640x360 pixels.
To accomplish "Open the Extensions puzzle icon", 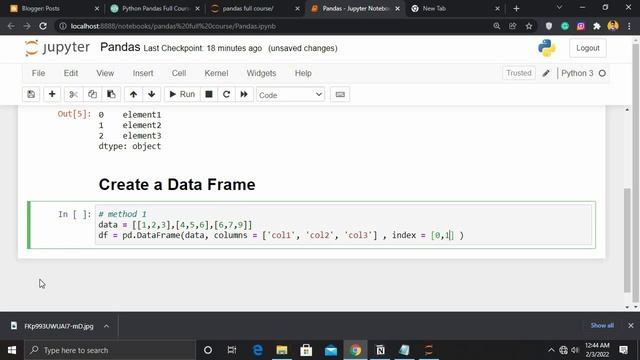I will coord(597,26).
